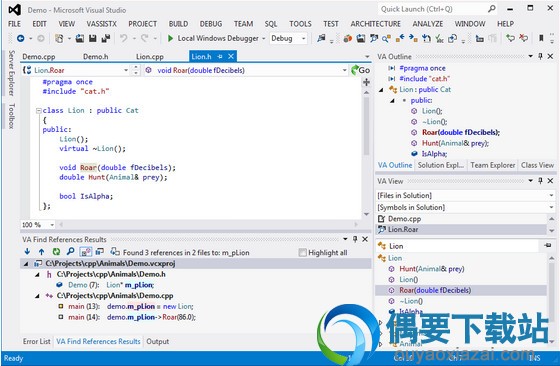Select Lion.Roar in VA View list
The image size is (560, 366).
coord(461,229)
